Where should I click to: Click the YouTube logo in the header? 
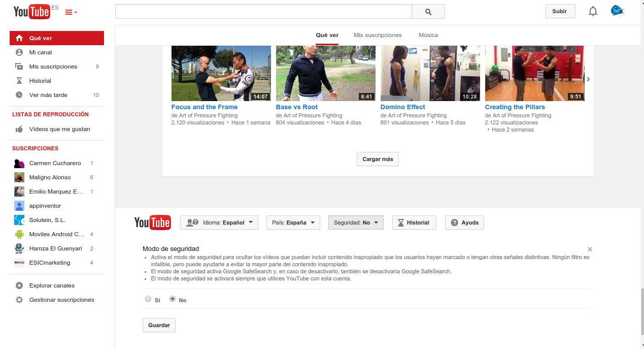(x=32, y=11)
